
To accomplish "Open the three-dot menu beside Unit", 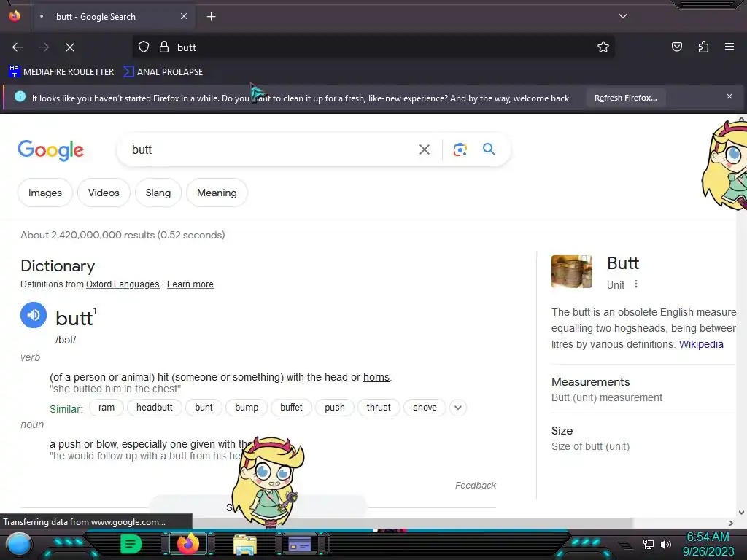I will 636,284.
